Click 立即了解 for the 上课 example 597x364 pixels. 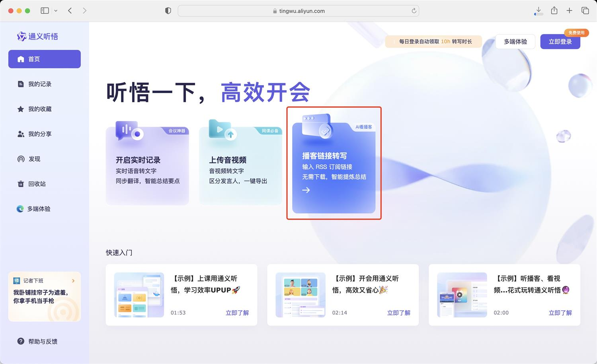[237, 313]
